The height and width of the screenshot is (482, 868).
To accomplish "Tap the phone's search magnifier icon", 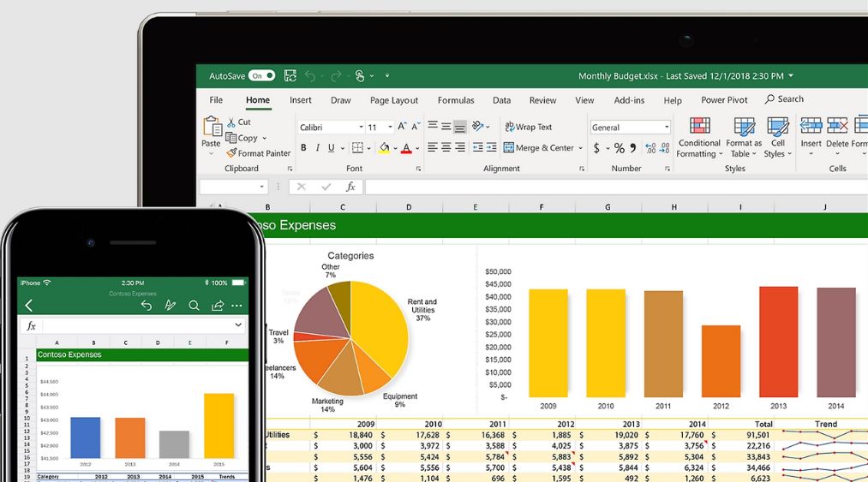I will pyautogui.click(x=194, y=306).
